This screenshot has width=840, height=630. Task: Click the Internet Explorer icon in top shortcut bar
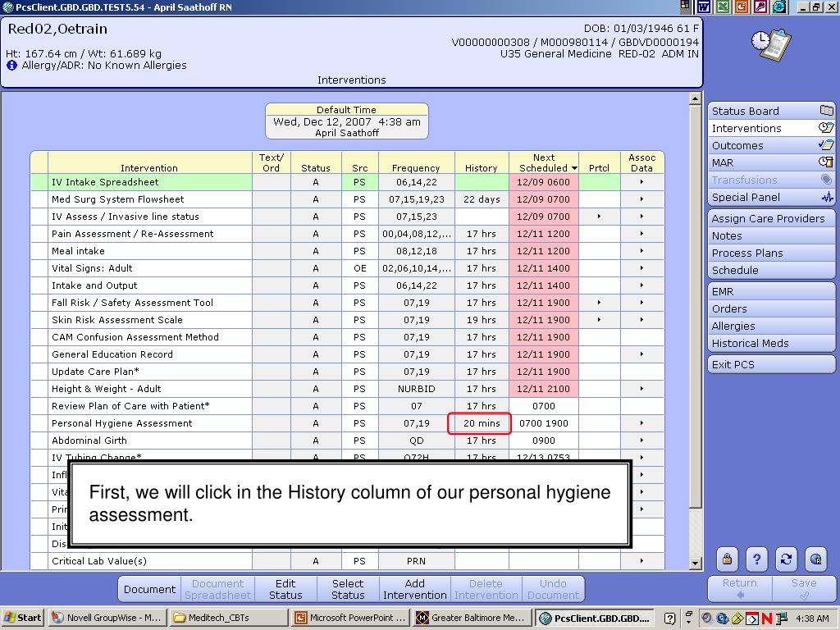click(779, 7)
